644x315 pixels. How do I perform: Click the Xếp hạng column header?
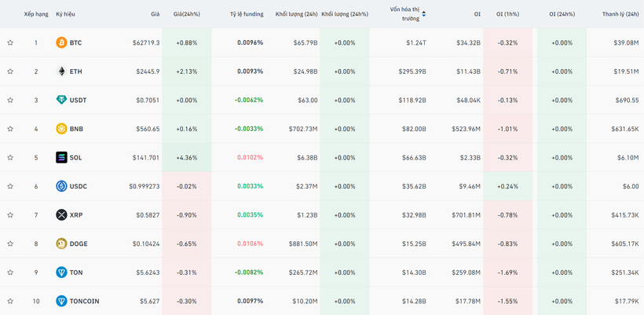pos(36,14)
